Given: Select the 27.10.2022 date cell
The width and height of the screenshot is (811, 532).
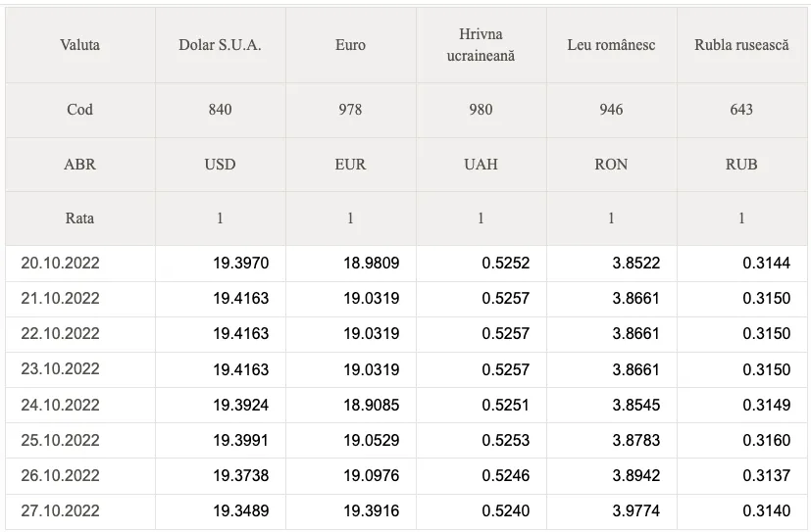Looking at the screenshot, I should pyautogui.click(x=80, y=510).
